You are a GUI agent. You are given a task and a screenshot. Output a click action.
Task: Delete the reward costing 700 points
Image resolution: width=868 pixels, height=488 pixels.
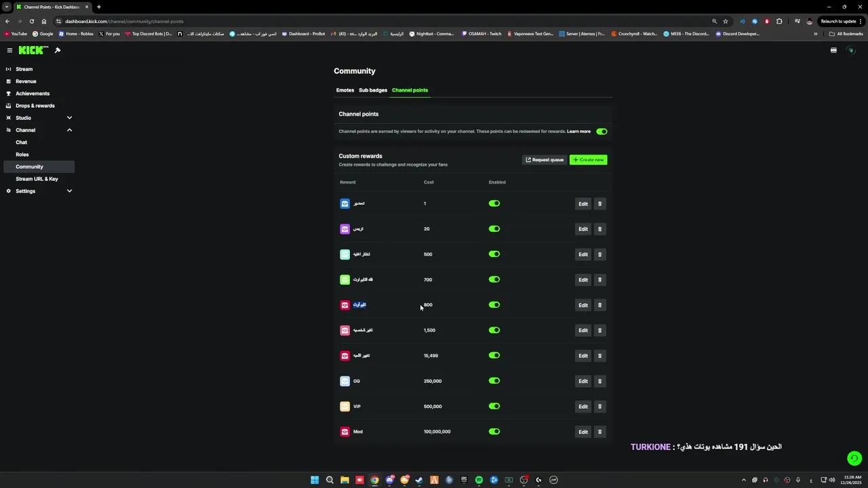tap(599, 280)
